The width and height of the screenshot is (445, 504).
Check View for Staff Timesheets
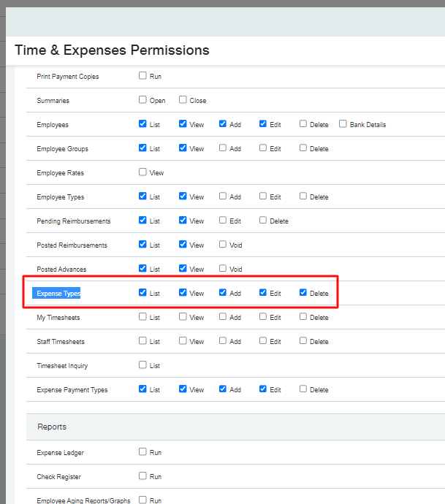(183, 340)
